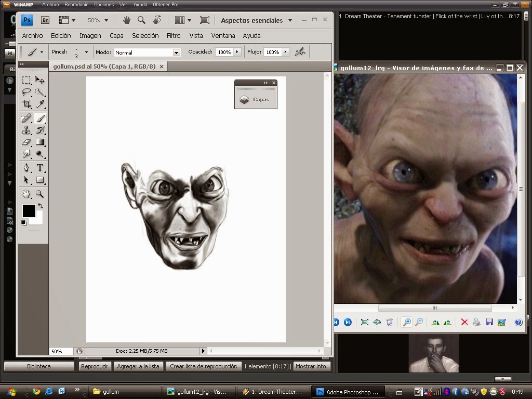532x399 pixels.
Task: Open Obtener Pro in Winamp menu
Action: coord(166,4)
